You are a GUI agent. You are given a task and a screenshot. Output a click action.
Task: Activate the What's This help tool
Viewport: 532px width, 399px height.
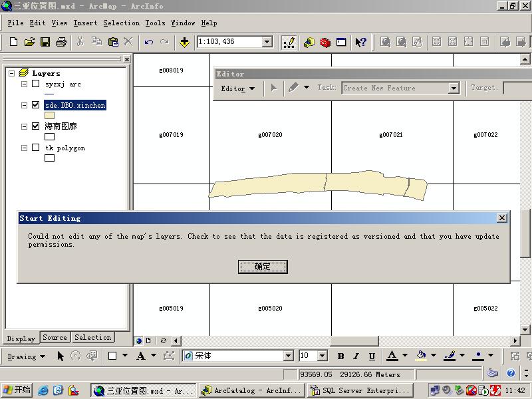tap(360, 43)
